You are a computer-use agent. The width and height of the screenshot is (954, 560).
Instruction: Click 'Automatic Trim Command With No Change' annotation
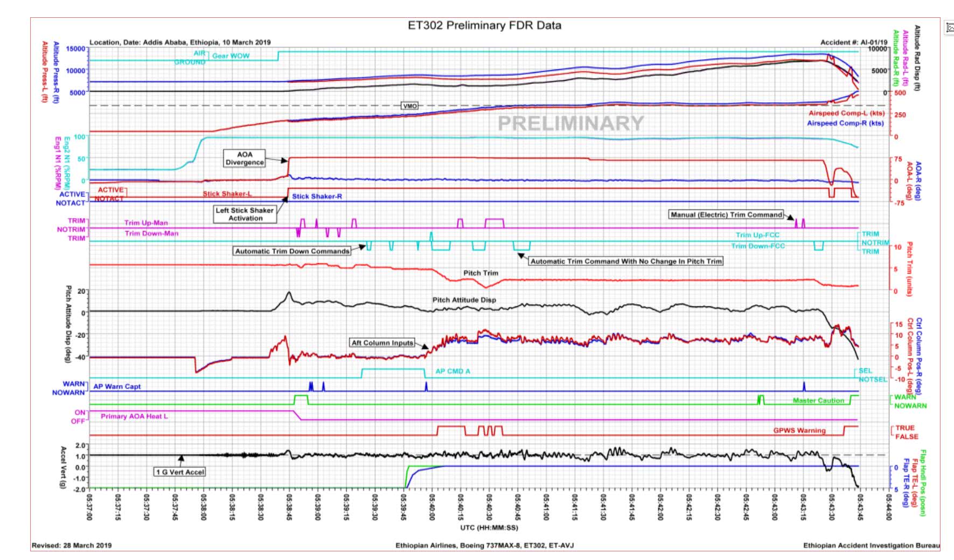point(625,261)
